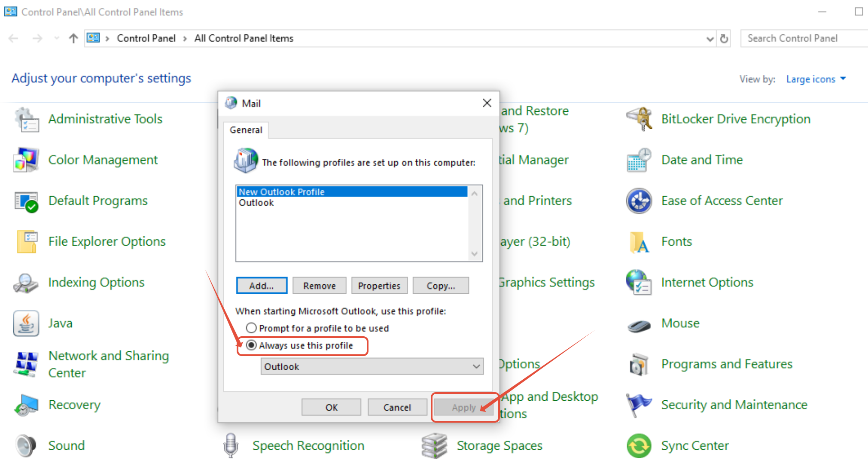Click the 'Ease of Access Center' link text
Image resolution: width=868 pixels, height=463 pixels.
coord(722,201)
